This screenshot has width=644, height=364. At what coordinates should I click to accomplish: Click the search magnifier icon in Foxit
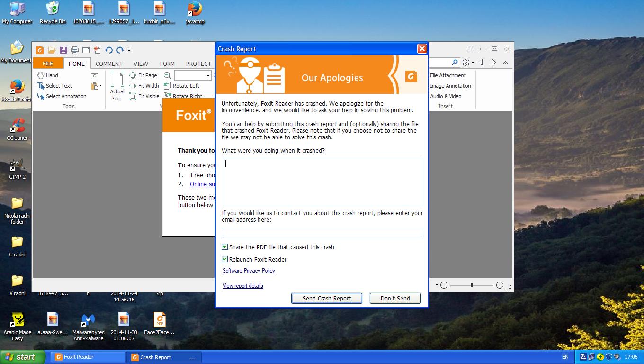[455, 63]
